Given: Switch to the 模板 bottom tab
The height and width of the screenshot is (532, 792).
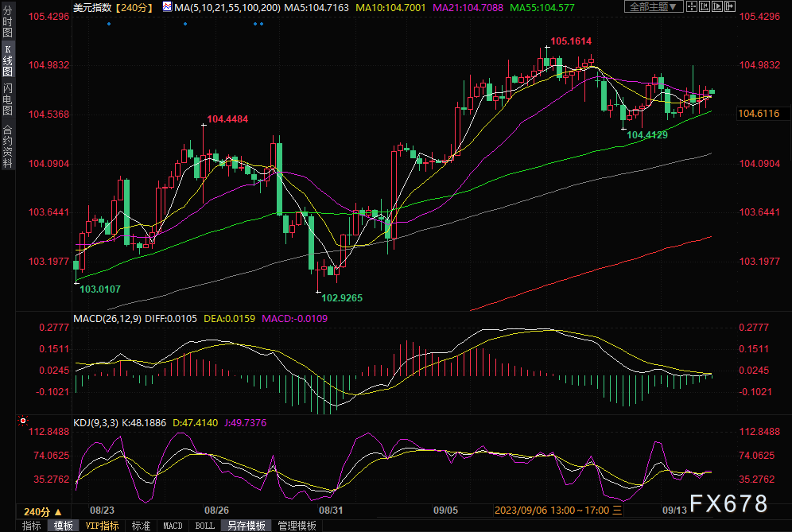Looking at the screenshot, I should tap(63, 526).
